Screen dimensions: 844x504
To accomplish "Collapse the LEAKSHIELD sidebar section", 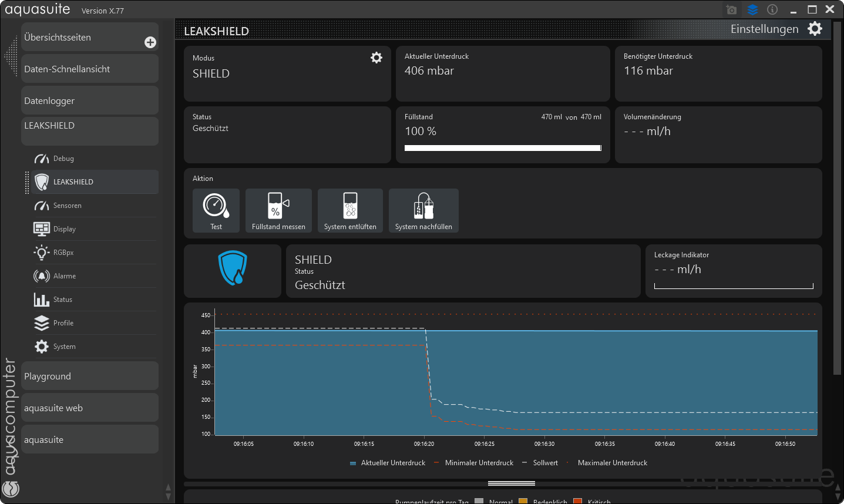I will coord(89,130).
